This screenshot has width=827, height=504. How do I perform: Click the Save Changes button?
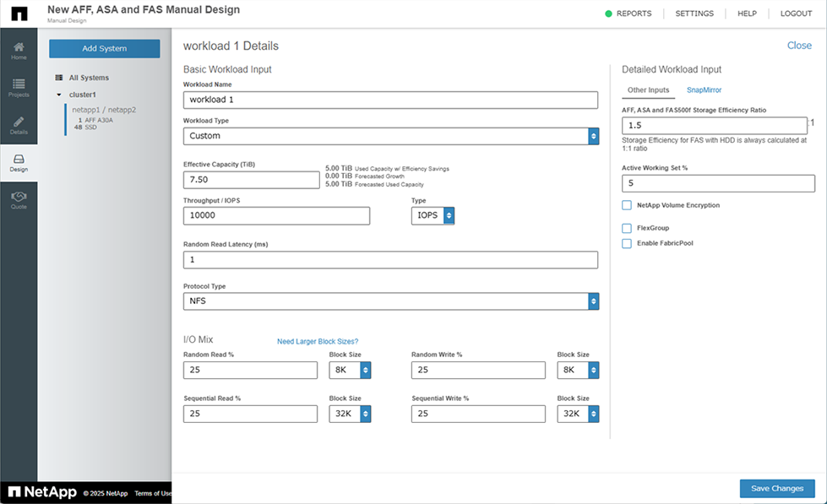[777, 488]
